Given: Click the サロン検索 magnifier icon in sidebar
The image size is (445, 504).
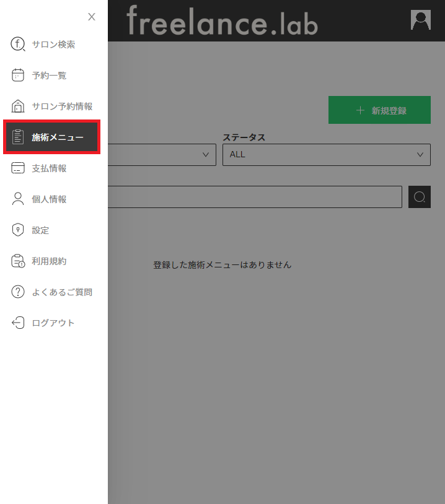Looking at the screenshot, I should pos(18,45).
